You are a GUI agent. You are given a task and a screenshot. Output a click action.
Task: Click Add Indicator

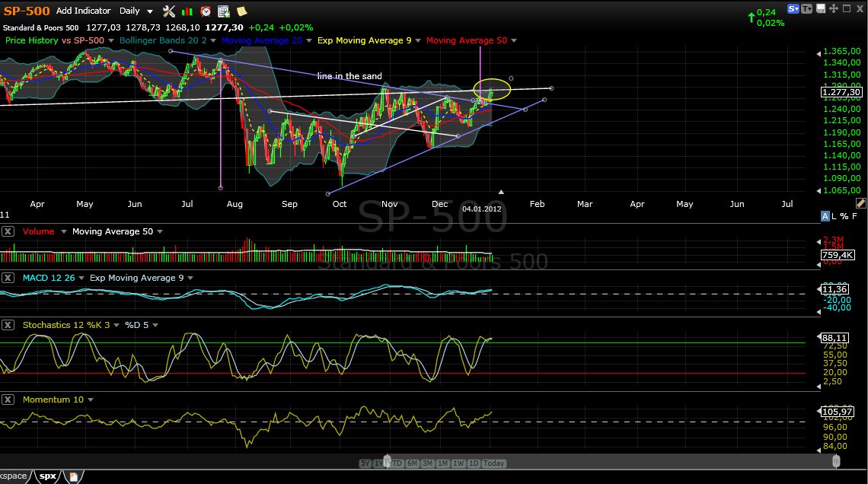click(83, 11)
